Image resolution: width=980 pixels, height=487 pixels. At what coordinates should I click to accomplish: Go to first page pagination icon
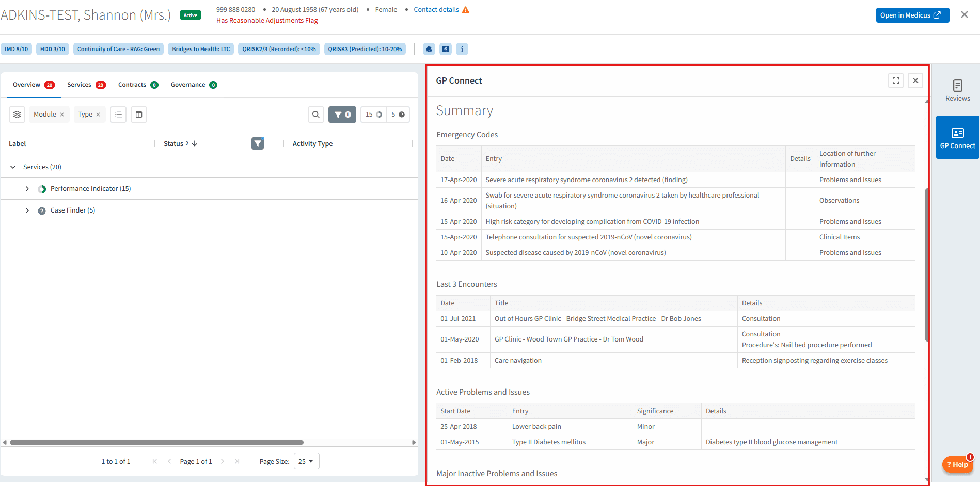155,461
